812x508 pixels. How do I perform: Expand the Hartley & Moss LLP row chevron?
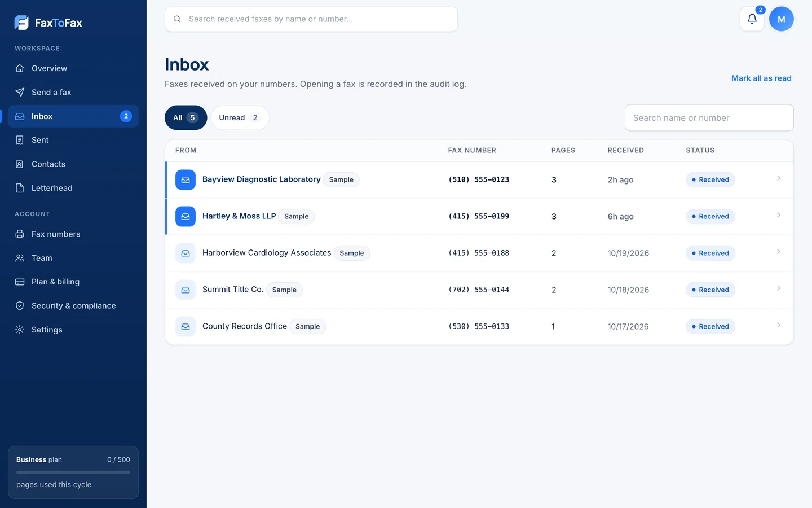click(778, 215)
